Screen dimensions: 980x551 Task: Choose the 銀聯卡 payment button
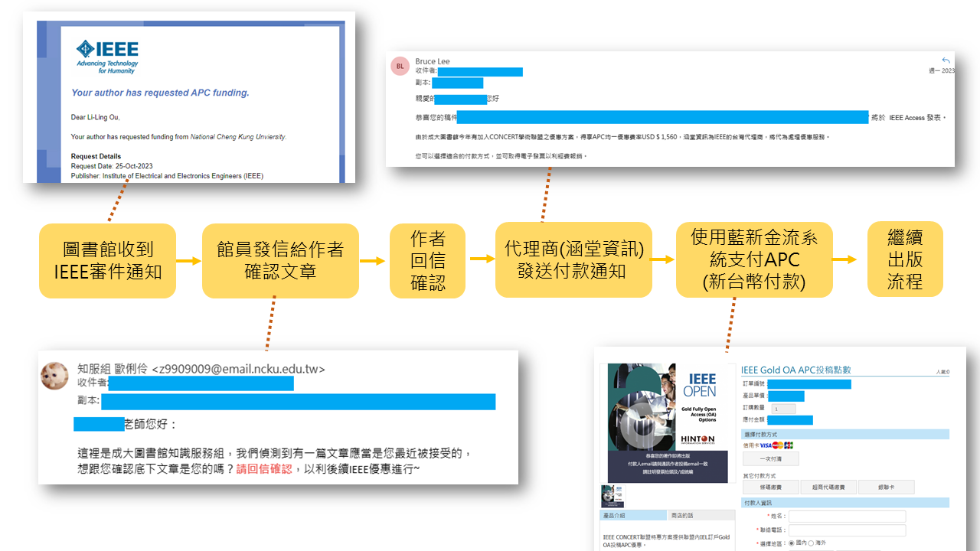(886, 487)
